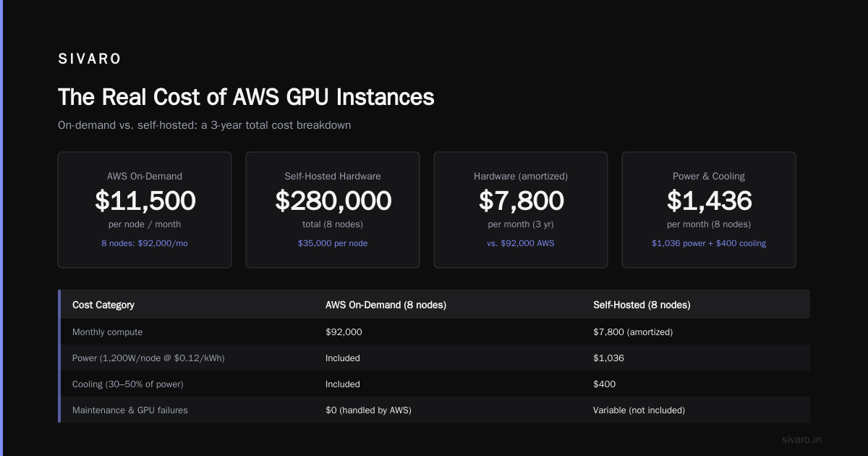The height and width of the screenshot is (456, 868).
Task: Click the subtitle about 3-year total cost breakdown
Action: (205, 125)
